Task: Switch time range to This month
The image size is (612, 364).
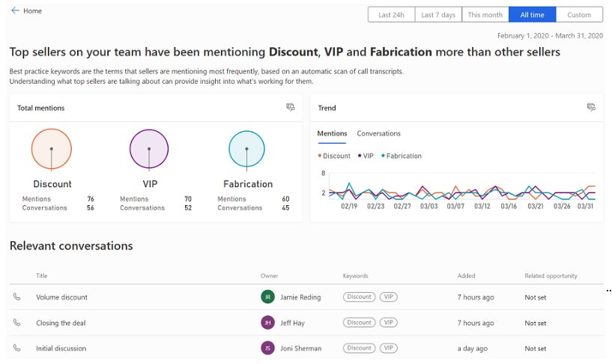Action: [x=485, y=15]
